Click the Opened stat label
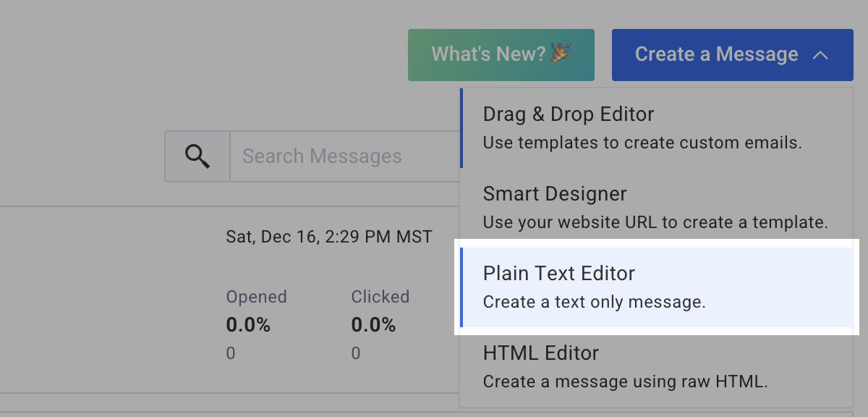This screenshot has width=868, height=417. point(256,297)
